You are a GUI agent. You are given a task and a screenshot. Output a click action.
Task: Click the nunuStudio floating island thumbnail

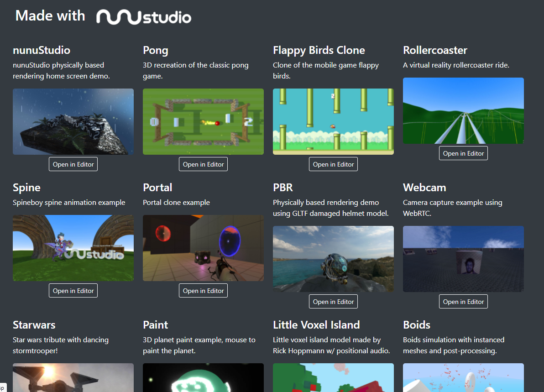coord(73,121)
